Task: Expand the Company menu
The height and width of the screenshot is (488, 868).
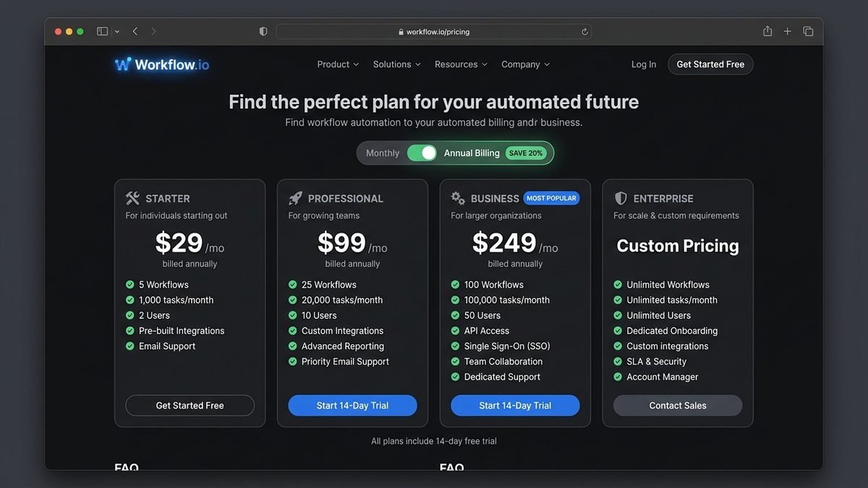Action: point(526,64)
